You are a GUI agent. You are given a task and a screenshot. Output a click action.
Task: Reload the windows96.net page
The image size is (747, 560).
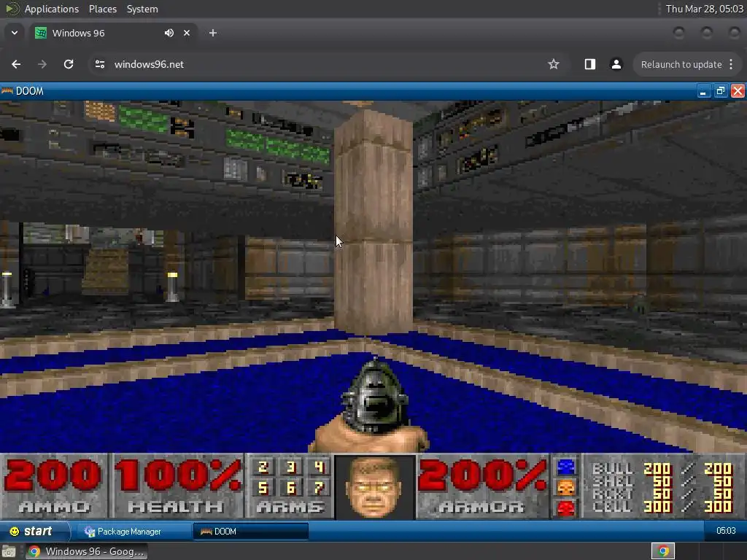click(x=69, y=64)
